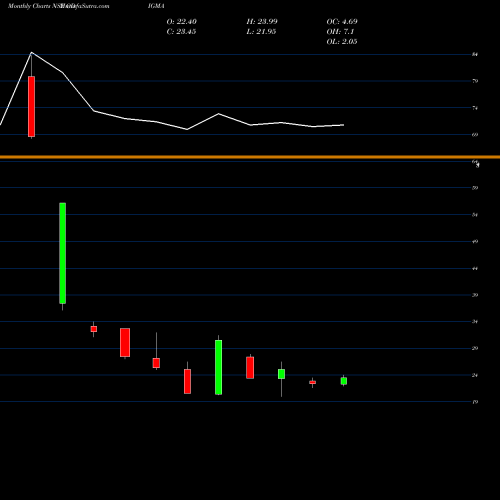This screenshot has width=500, height=500.
Task: Click the OH: 7.1 reading
Action: tap(340, 32)
